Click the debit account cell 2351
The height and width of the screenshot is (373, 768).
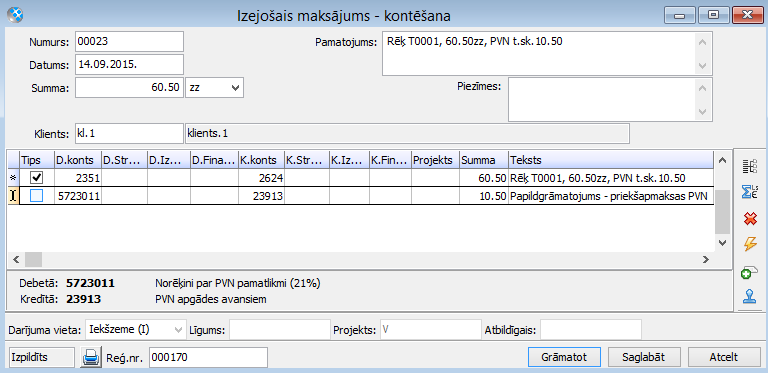click(77, 179)
